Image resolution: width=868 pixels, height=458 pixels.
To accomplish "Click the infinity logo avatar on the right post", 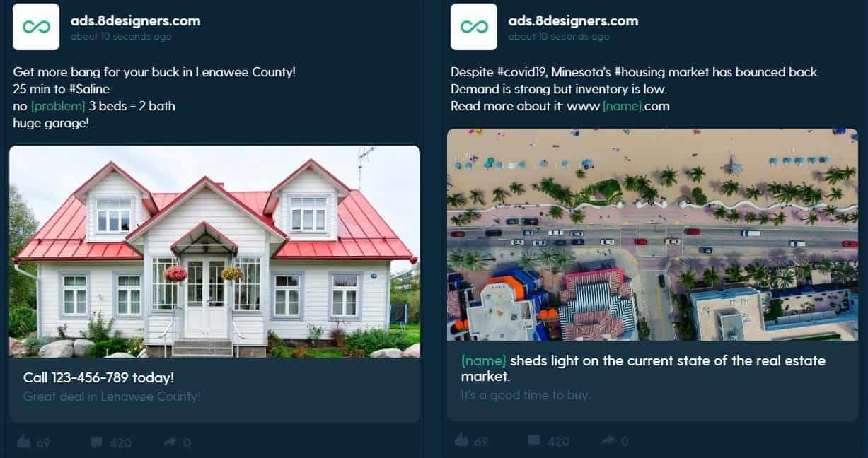I will pyautogui.click(x=474, y=27).
